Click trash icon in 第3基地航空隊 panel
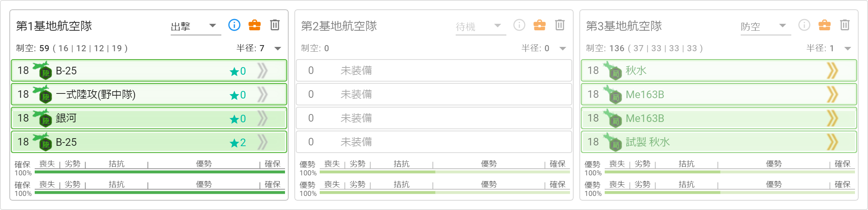 tap(845, 25)
